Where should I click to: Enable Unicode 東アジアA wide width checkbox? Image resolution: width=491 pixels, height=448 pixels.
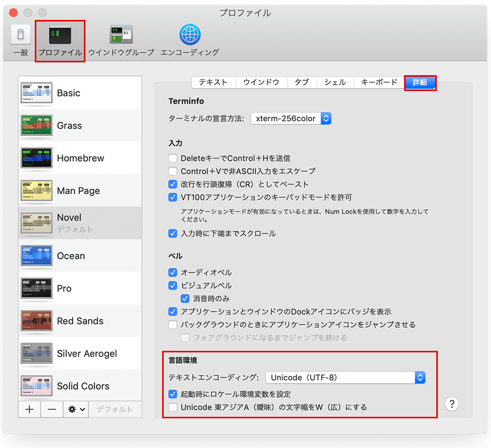tap(173, 408)
